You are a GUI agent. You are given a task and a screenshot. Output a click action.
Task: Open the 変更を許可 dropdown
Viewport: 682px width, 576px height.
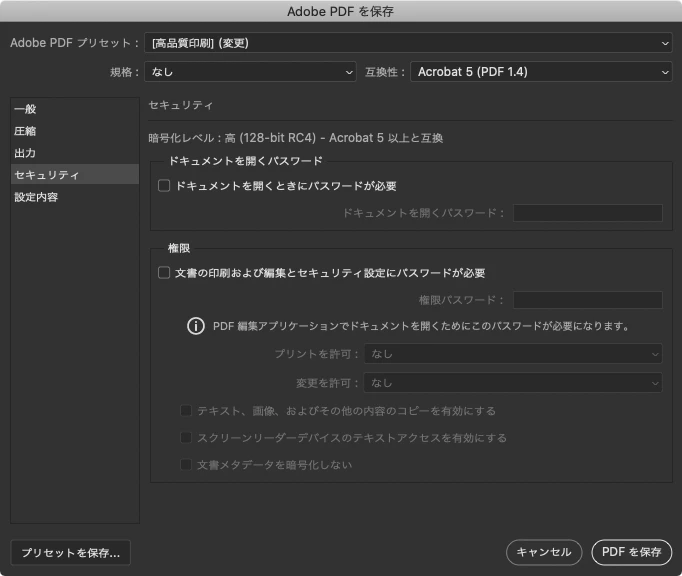tap(513, 383)
